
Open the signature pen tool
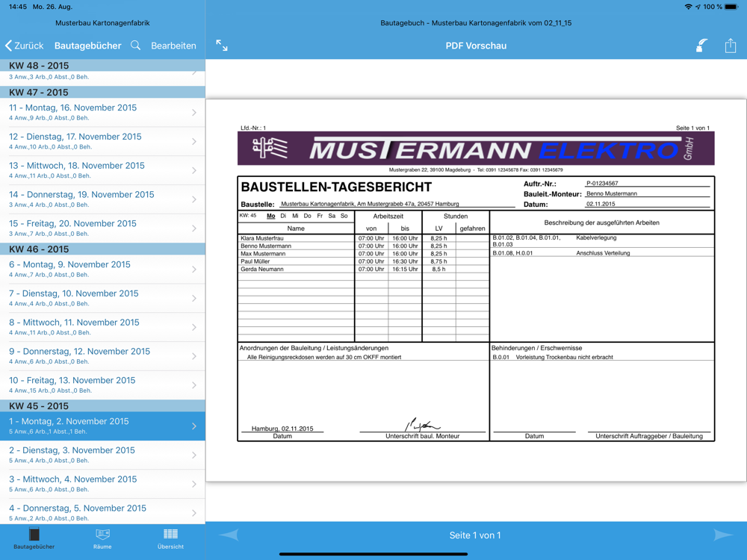(701, 46)
